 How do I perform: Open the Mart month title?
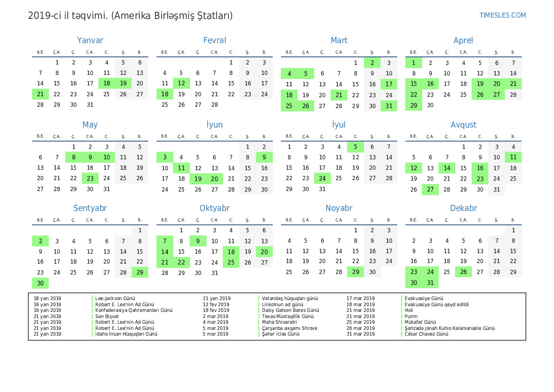pos(339,41)
